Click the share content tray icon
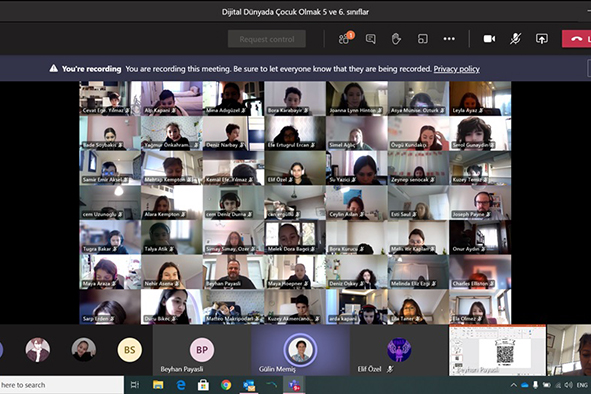The image size is (591, 394). point(542,38)
